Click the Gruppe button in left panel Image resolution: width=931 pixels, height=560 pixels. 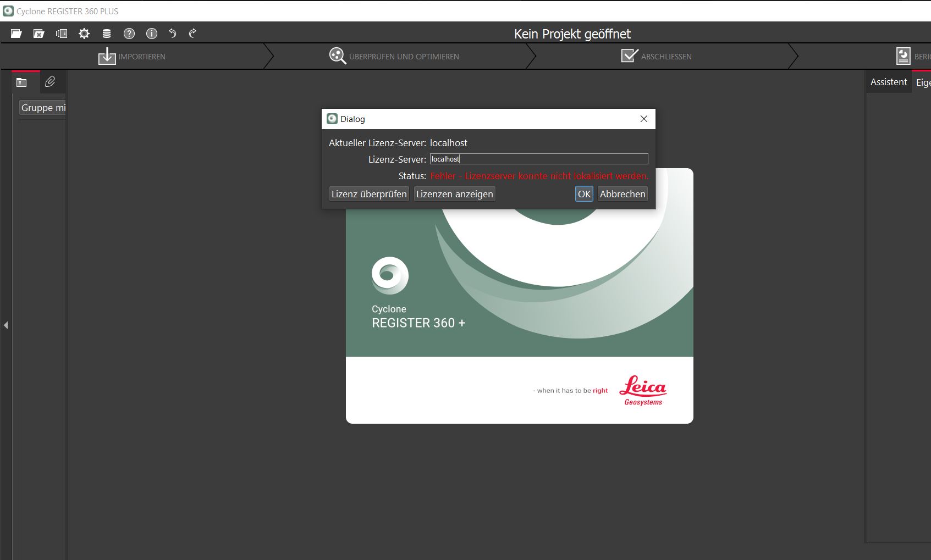(x=42, y=108)
